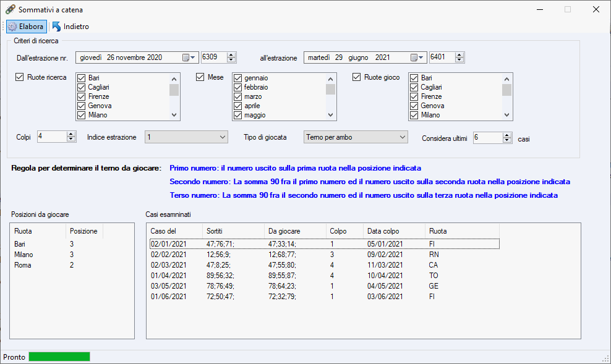The height and width of the screenshot is (364, 611).
Task: Click the Da giocare column header
Action: 295,231
